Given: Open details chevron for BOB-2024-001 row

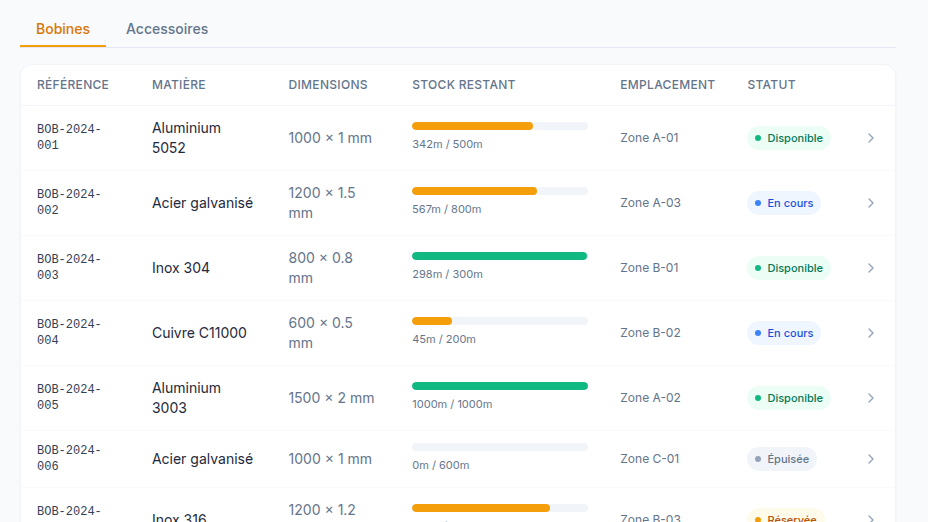Looking at the screenshot, I should (871, 138).
